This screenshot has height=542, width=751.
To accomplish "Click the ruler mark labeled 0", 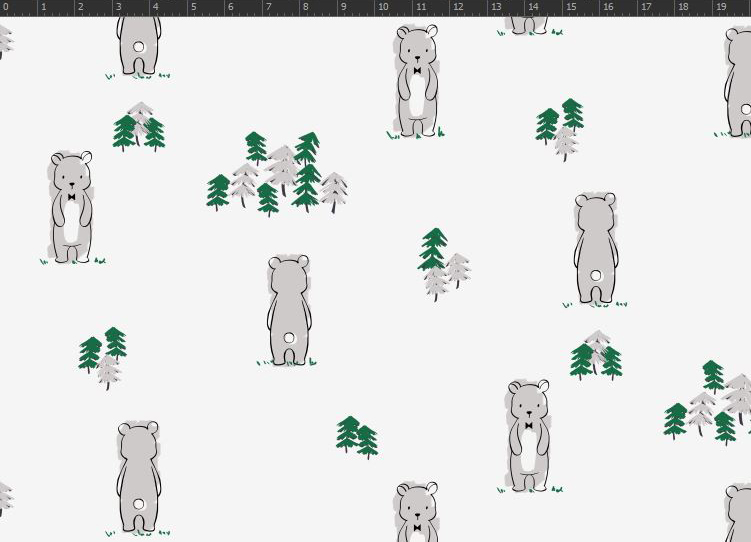I will coord(6,7).
